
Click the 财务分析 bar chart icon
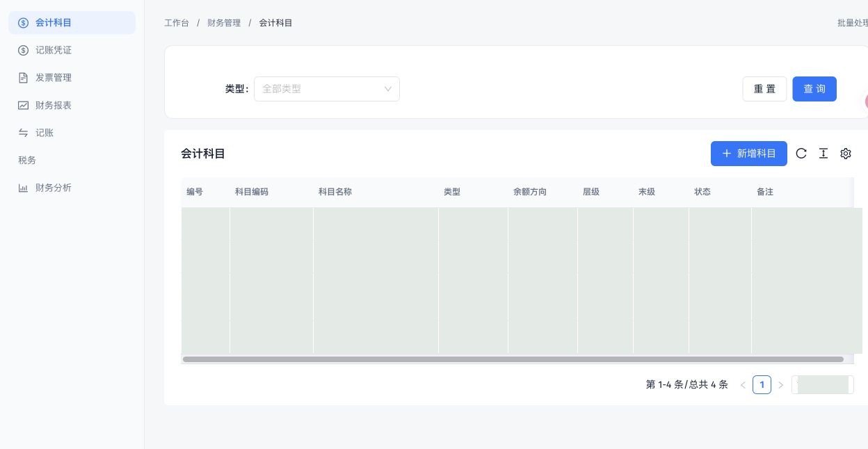pos(23,188)
